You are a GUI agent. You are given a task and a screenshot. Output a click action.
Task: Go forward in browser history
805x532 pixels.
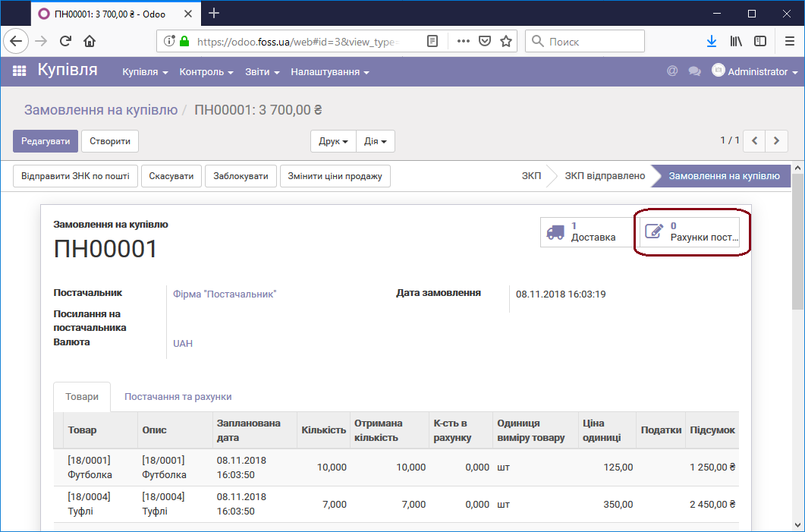[41, 41]
